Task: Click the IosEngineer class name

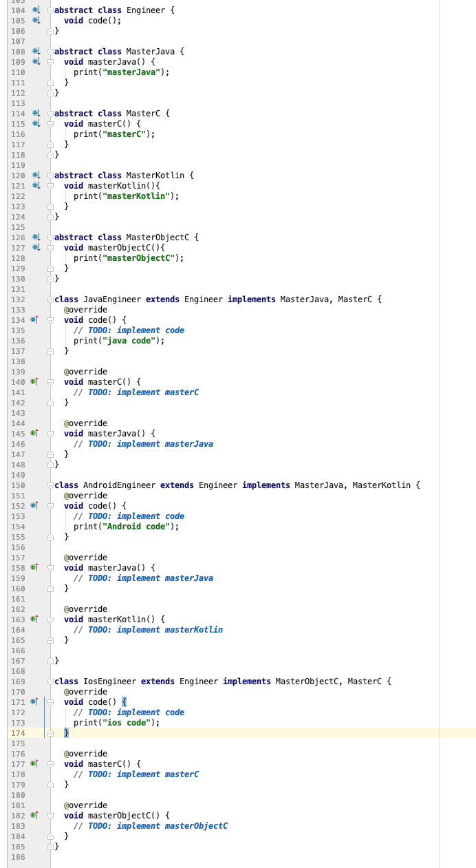Action: [110, 681]
